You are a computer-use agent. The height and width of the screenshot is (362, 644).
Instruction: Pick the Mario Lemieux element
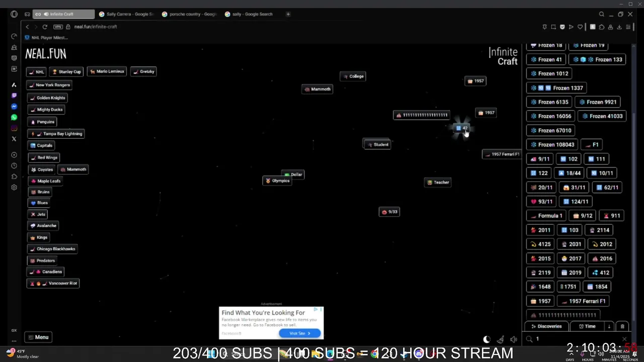pos(107,71)
